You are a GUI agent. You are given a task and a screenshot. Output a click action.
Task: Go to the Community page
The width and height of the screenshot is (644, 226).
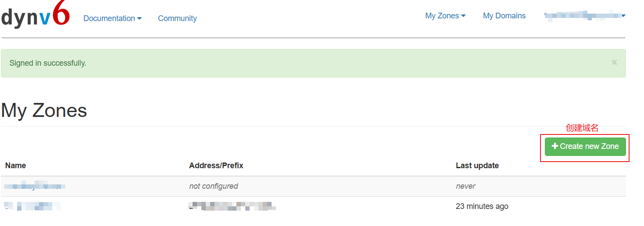[x=177, y=18]
